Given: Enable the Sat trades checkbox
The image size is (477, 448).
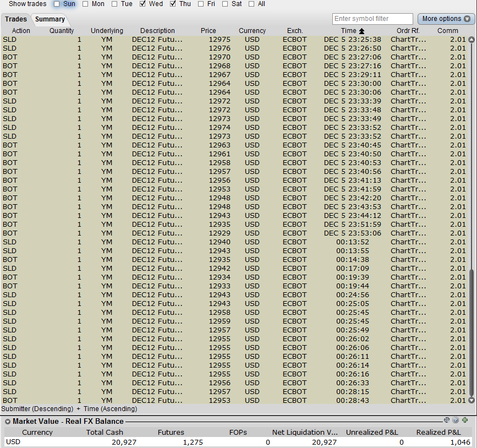Looking at the screenshot, I should pos(225,4).
